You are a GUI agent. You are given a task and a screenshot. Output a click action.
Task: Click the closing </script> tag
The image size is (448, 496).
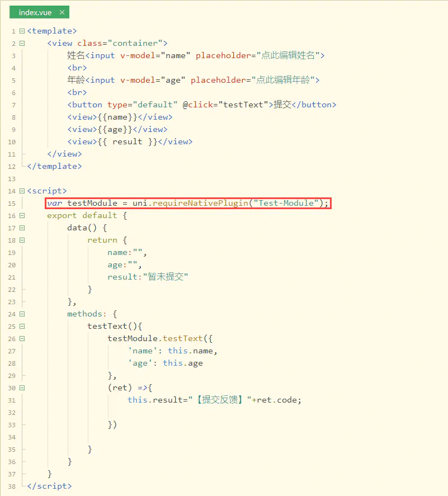49,486
